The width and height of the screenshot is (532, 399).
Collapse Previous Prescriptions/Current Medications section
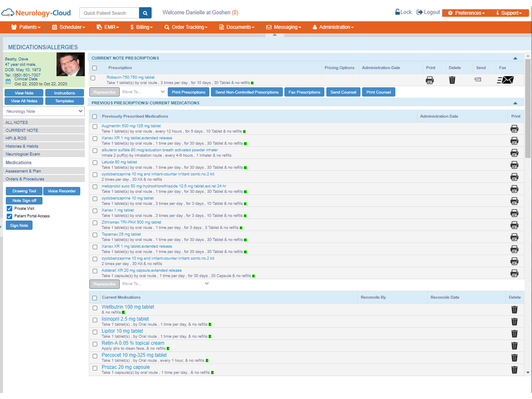pyautogui.click(x=515, y=103)
